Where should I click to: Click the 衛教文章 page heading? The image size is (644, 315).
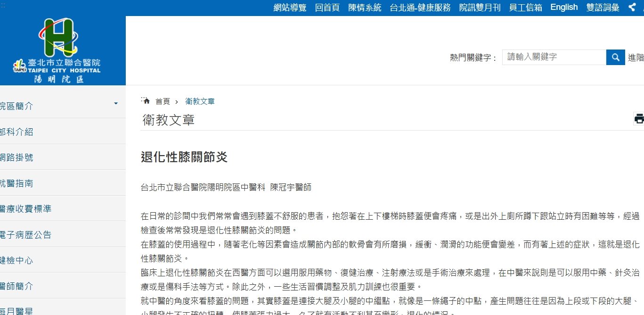click(169, 120)
